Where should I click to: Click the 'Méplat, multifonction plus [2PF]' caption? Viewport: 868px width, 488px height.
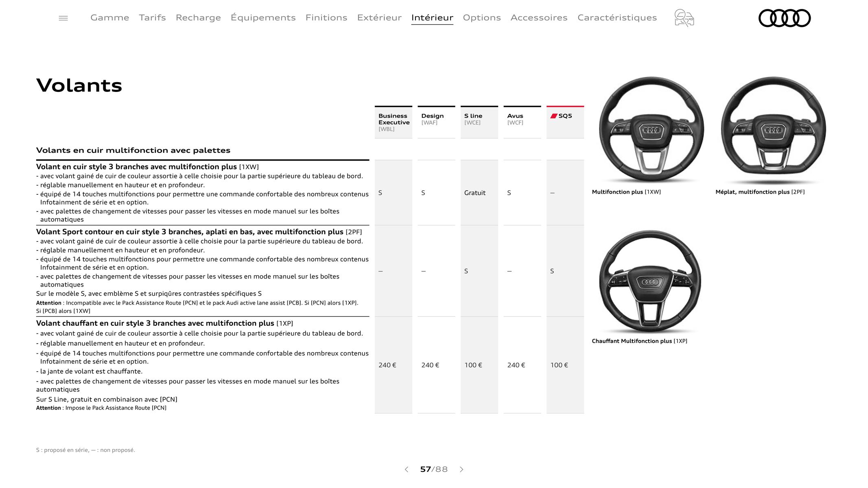tap(760, 192)
